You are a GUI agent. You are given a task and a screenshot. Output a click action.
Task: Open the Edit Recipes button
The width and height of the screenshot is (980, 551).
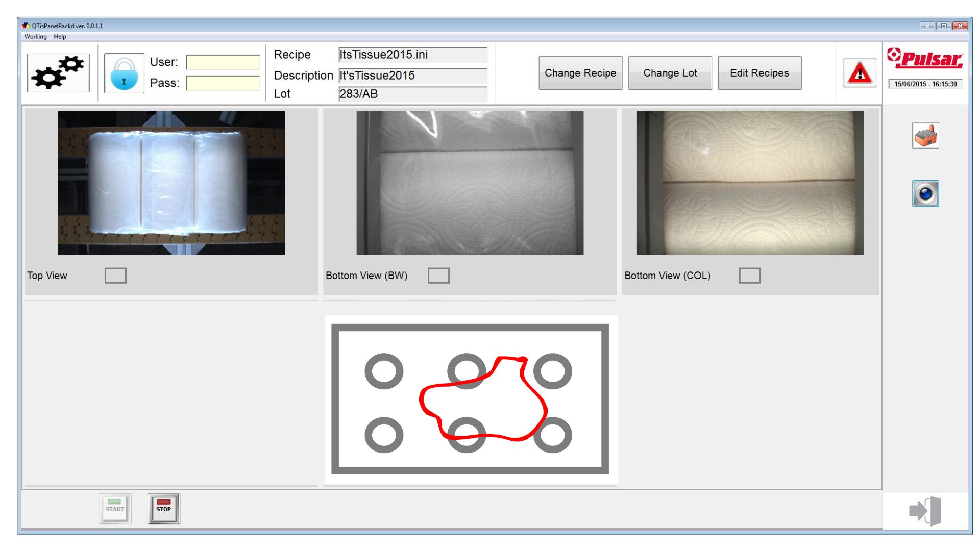759,73
